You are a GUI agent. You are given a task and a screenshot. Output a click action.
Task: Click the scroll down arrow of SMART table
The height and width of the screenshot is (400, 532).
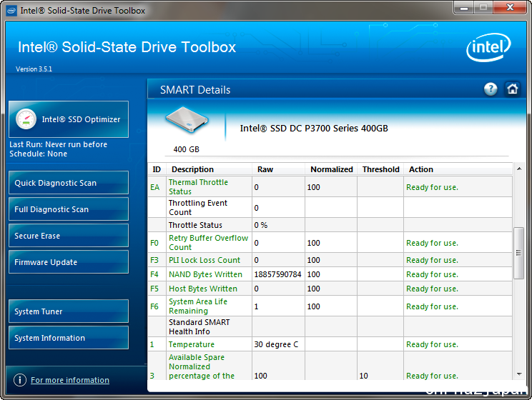pos(518,374)
